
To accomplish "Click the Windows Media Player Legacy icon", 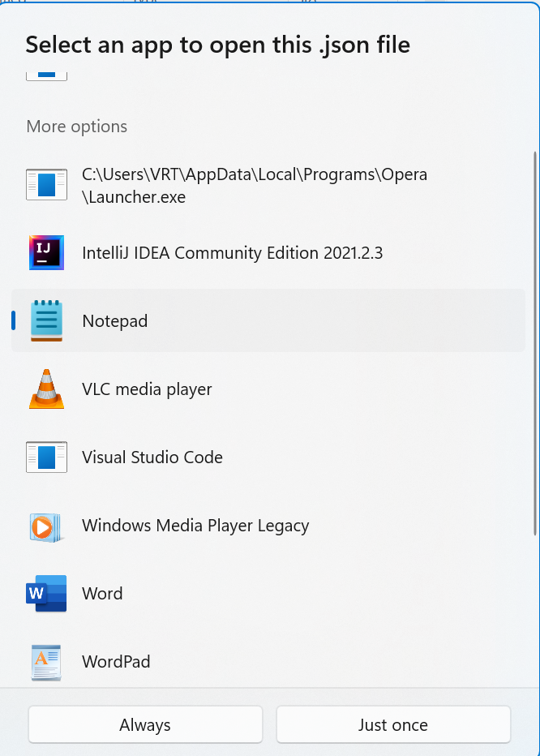I will [45, 527].
